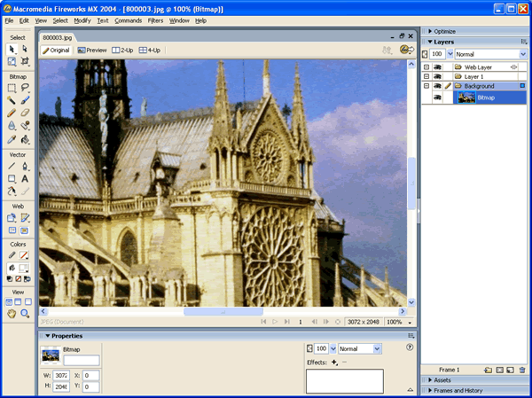Open the Modify menu
The image size is (532, 398).
point(82,20)
